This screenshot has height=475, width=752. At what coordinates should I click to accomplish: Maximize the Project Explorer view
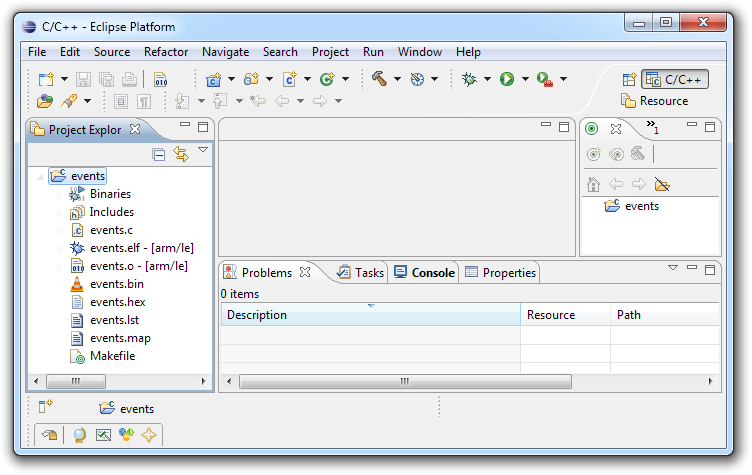(x=203, y=127)
